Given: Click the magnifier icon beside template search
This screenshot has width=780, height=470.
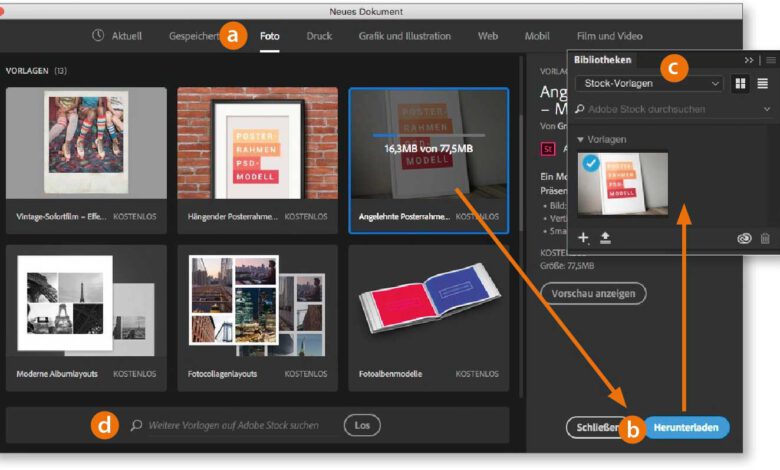Looking at the screenshot, I should coord(136,425).
